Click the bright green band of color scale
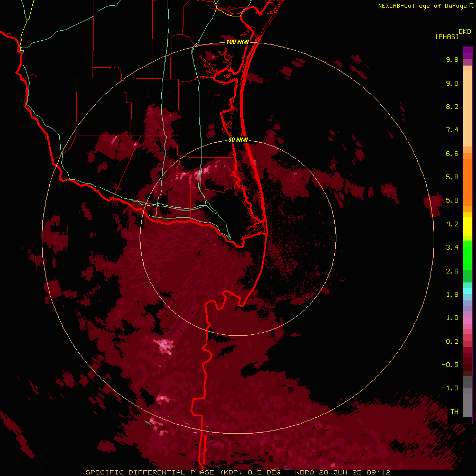This screenshot has width=476, height=476. point(467,255)
